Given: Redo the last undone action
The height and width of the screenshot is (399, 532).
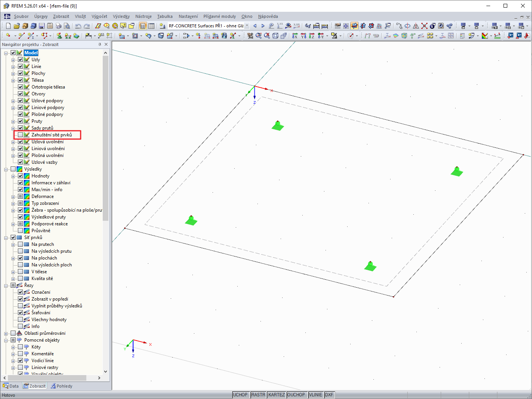Looking at the screenshot, I should (87, 26).
